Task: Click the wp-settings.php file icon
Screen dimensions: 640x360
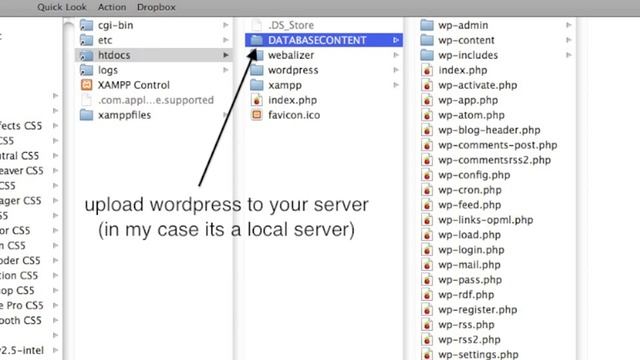Action: point(427,354)
